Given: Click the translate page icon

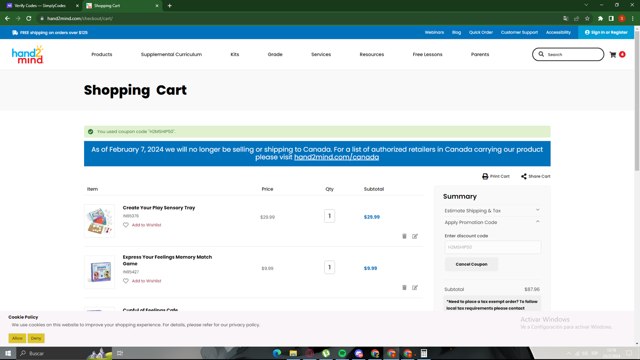Looking at the screenshot, I should (x=565, y=18).
